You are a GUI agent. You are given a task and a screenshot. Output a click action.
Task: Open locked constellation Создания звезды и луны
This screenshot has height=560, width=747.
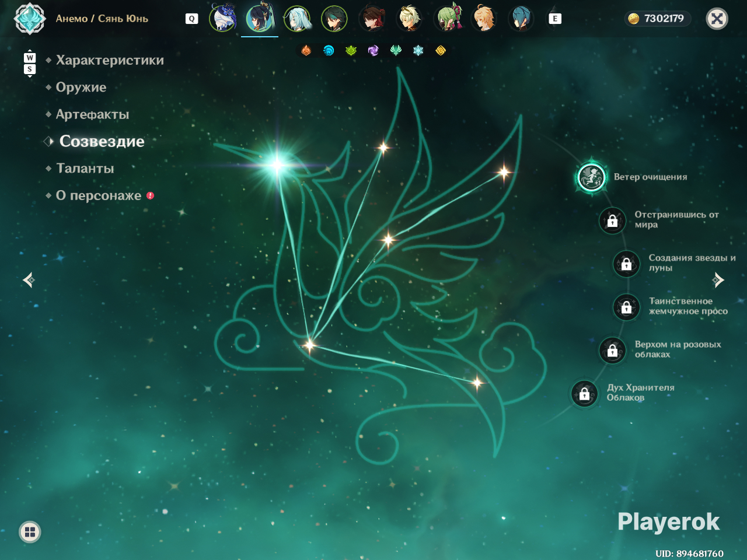[626, 264]
